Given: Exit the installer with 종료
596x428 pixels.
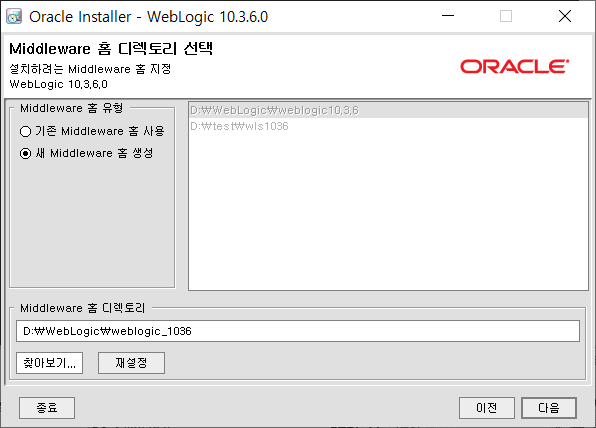Looking at the screenshot, I should pos(47,408).
